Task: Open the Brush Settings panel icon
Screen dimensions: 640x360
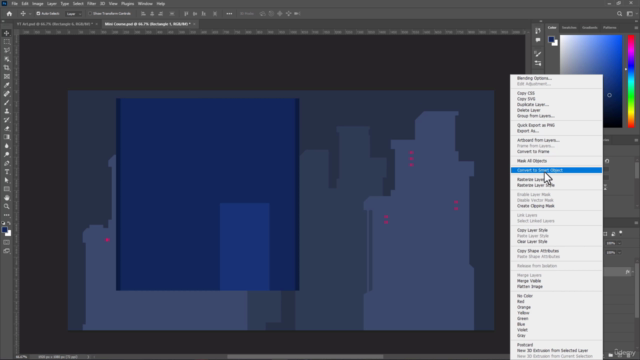Action: pos(538,54)
